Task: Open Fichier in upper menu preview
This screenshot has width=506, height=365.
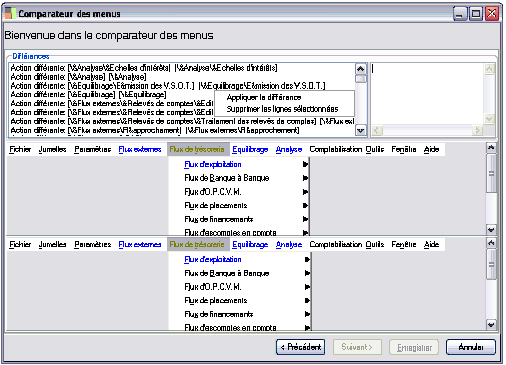Action: coord(20,149)
